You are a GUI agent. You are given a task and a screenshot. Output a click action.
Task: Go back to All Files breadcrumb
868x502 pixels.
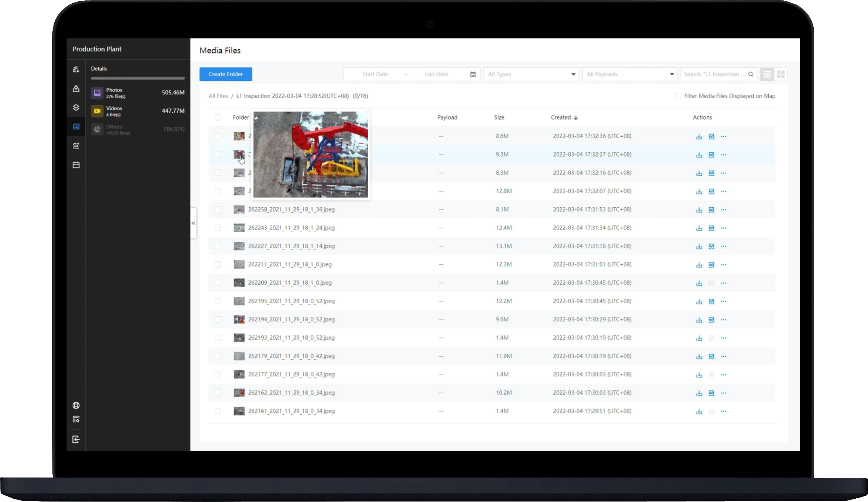click(x=218, y=96)
